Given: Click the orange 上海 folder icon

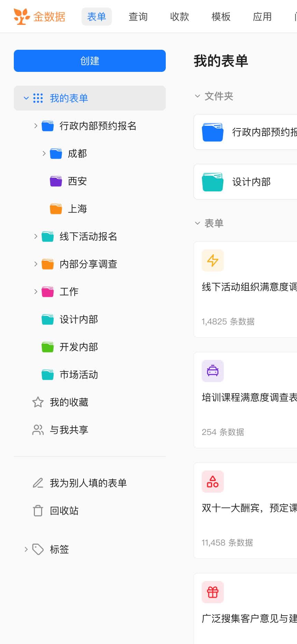Looking at the screenshot, I should tap(56, 209).
